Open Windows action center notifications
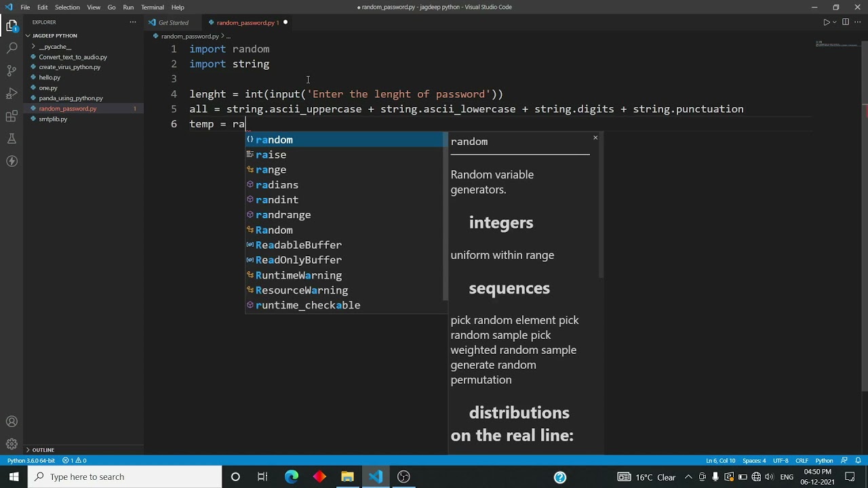Image resolution: width=868 pixels, height=488 pixels. click(850, 476)
